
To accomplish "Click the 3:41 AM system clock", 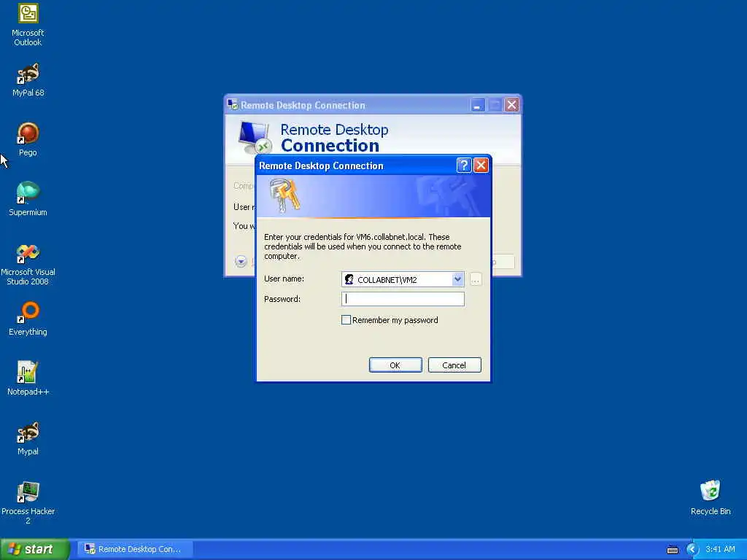I will [x=720, y=549].
